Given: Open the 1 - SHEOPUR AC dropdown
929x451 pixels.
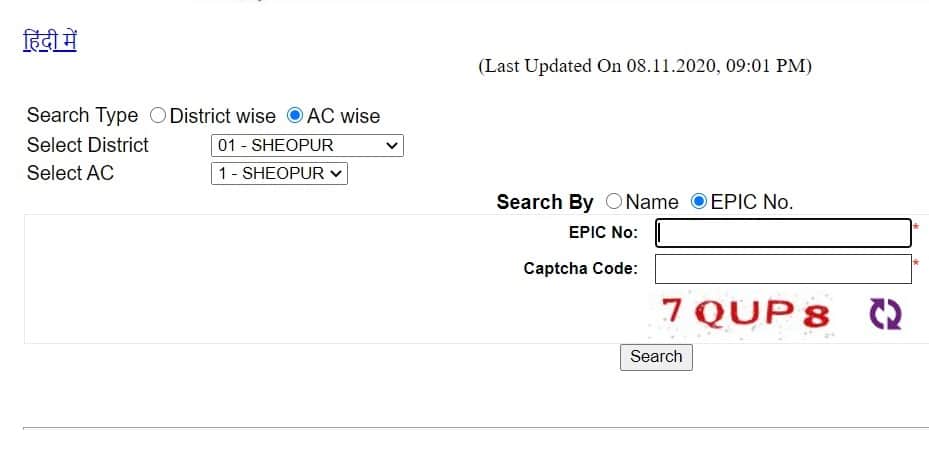Looking at the screenshot, I should 279,174.
